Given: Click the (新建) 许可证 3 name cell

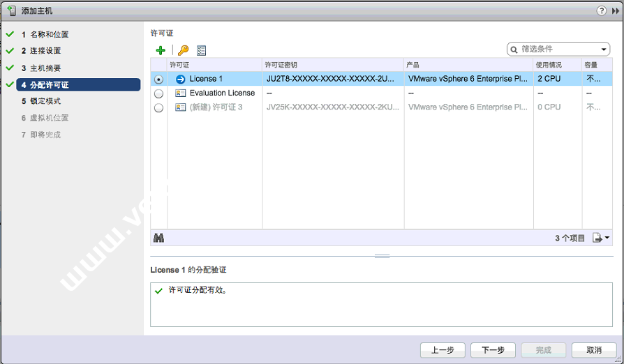Looking at the screenshot, I should coord(216,107).
